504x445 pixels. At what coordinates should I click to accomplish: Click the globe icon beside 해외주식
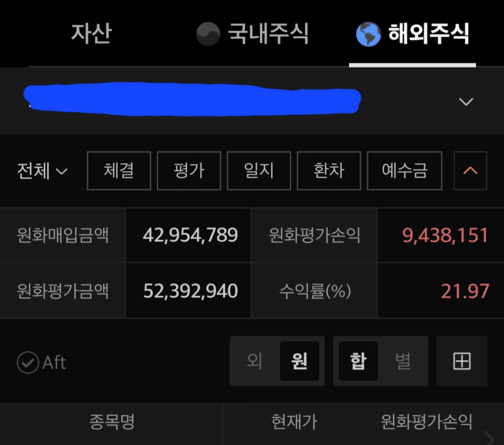pyautogui.click(x=368, y=34)
